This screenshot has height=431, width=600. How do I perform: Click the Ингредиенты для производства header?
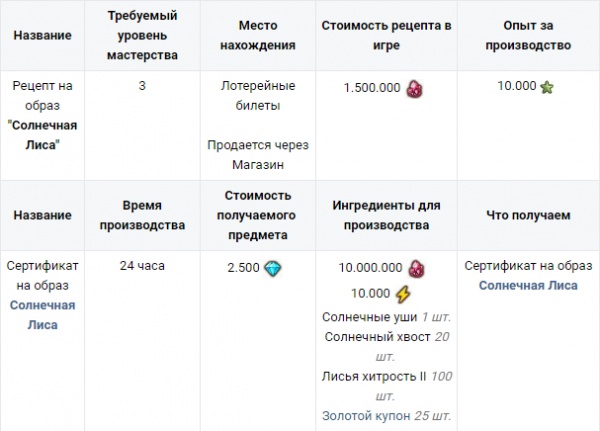tap(386, 215)
